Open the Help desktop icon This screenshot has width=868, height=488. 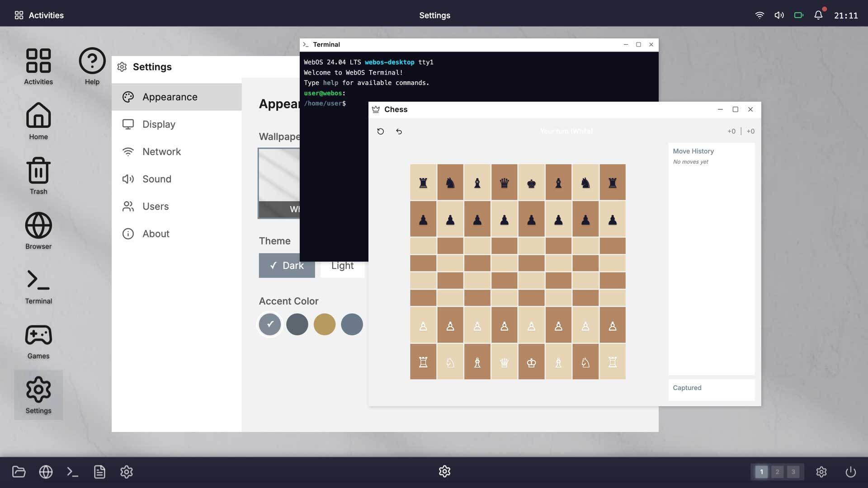click(x=92, y=66)
